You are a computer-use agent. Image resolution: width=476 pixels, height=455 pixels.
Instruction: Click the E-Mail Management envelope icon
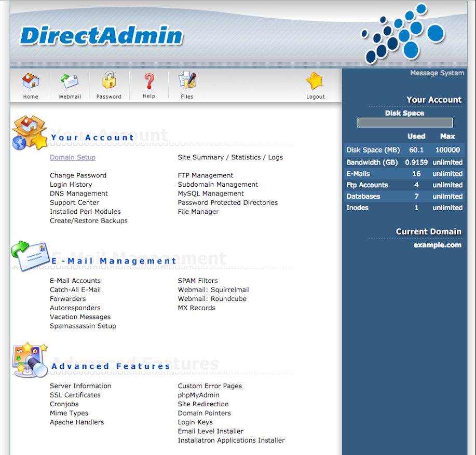pos(30,256)
